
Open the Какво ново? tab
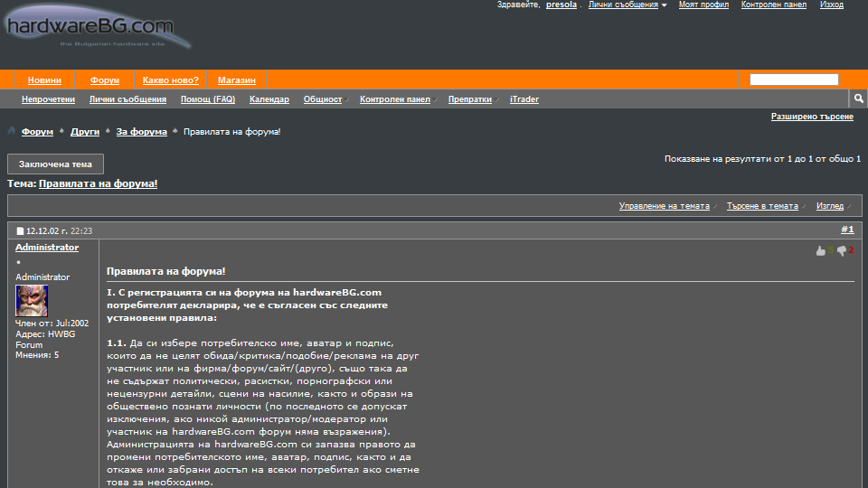pyautogui.click(x=171, y=80)
